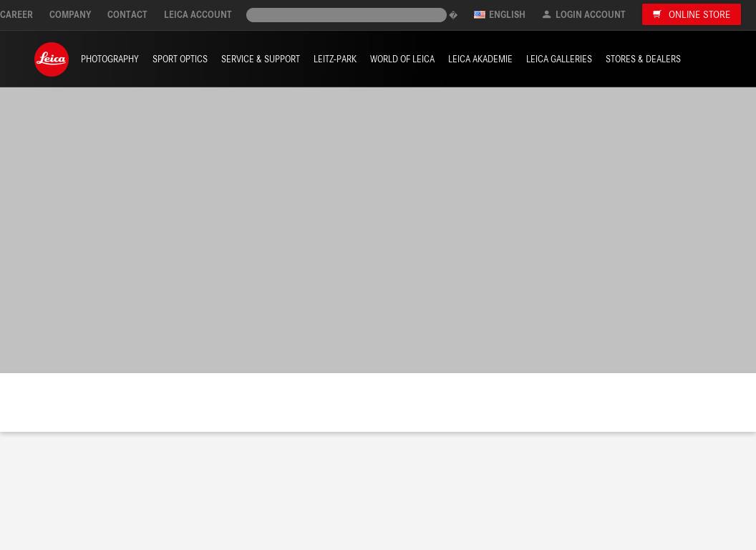The height and width of the screenshot is (550, 756).
Task: Click the US flag language icon
Action: 480,14
